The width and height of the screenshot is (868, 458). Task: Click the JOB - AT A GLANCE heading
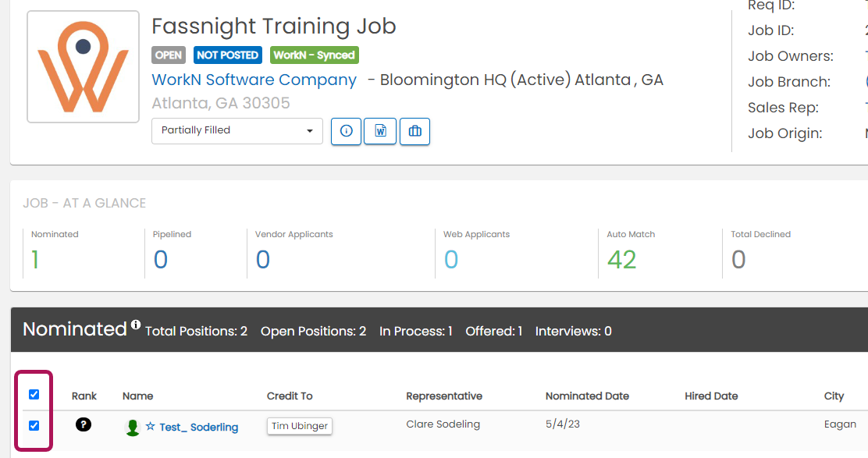tap(84, 203)
